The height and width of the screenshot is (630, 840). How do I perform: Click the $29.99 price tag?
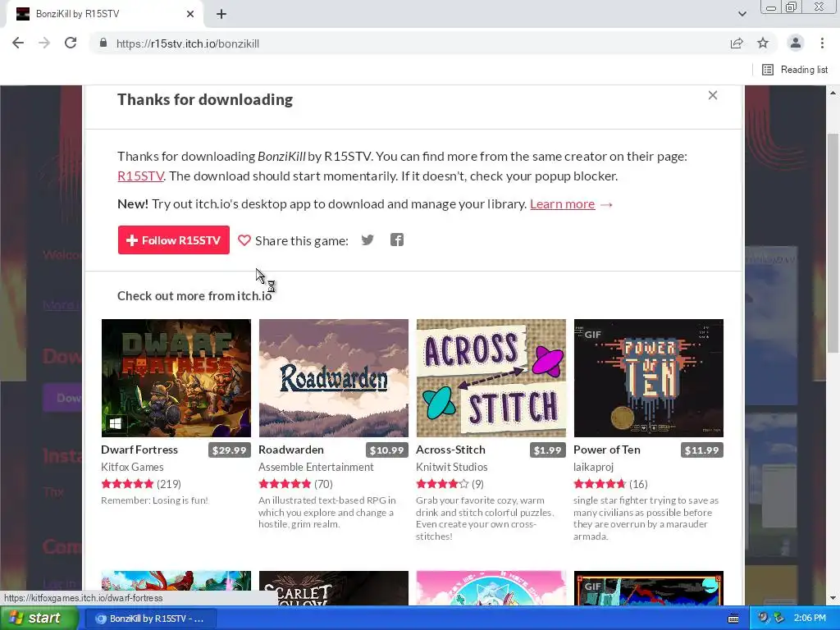[230, 450]
